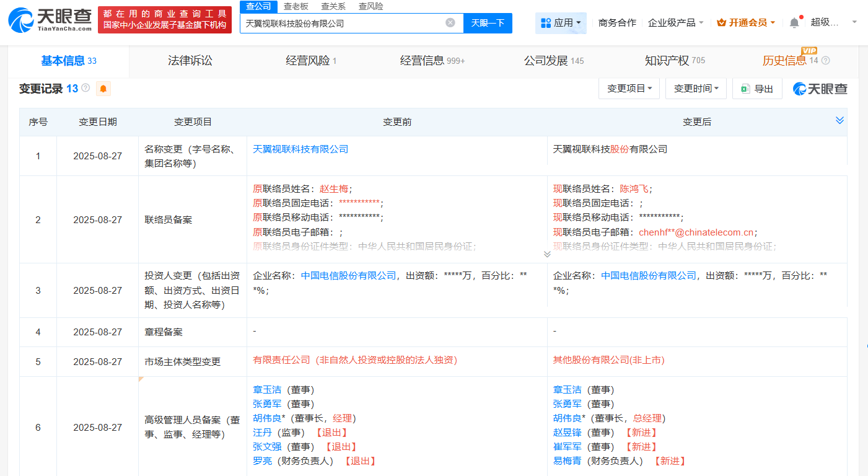
Task: Click 有限责任公司 (非自然人投资或控股的法人独资) text
Action: [355, 360]
